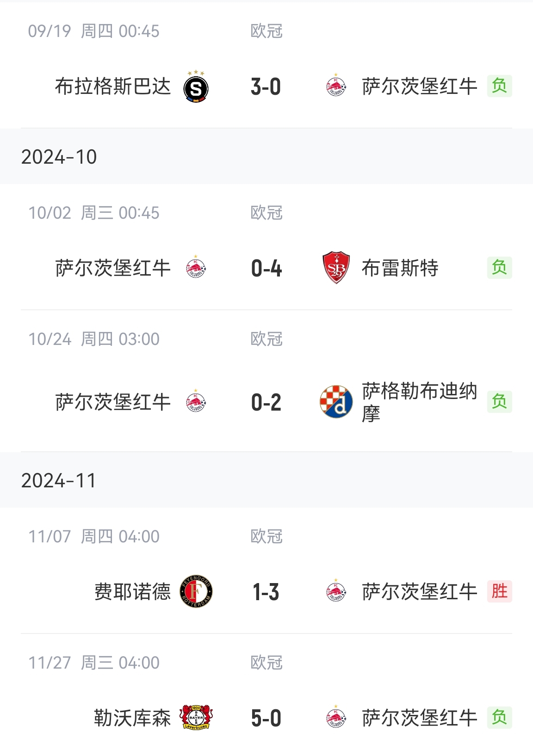Open the 0-4 match score details
This screenshot has width=533, height=756.
pyautogui.click(x=266, y=268)
